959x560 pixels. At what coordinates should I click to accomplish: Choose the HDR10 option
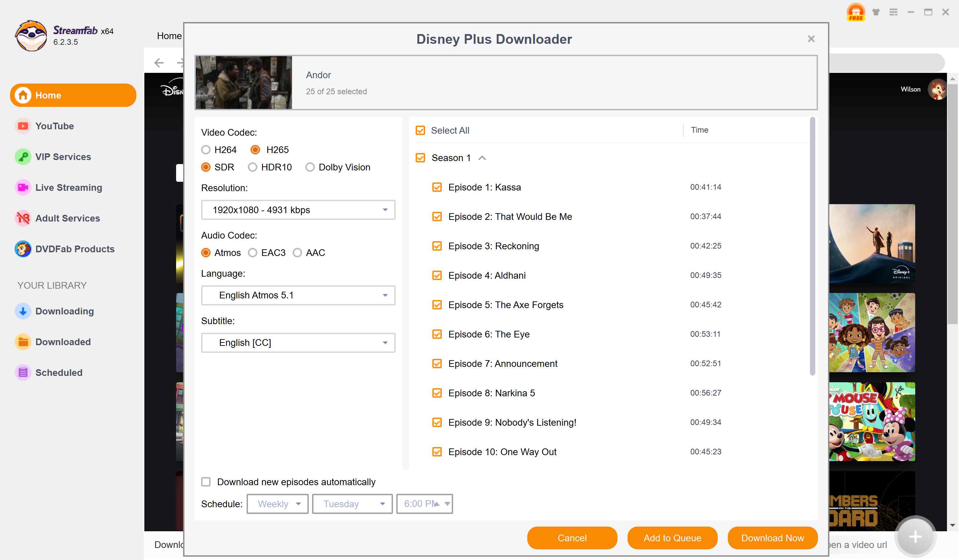click(x=252, y=167)
